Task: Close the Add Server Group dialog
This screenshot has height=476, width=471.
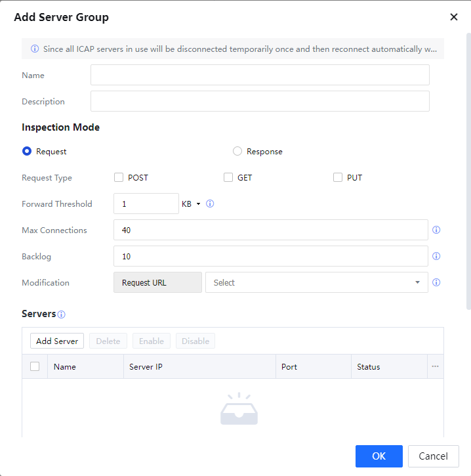Action: (453, 17)
